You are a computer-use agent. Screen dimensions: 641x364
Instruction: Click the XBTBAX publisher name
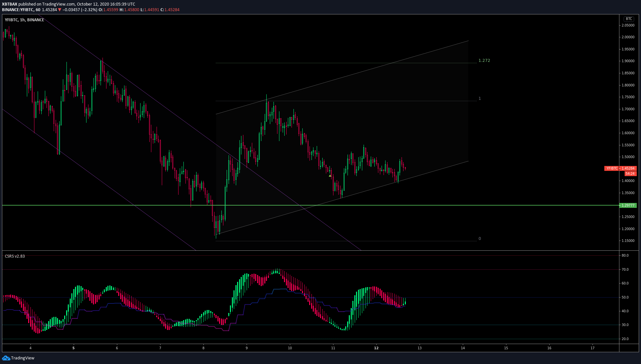coord(9,4)
